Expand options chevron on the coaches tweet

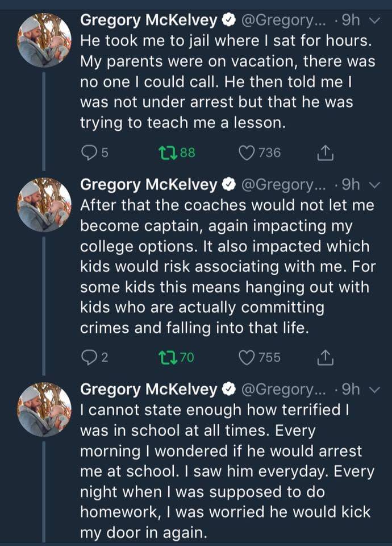pyautogui.click(x=373, y=184)
